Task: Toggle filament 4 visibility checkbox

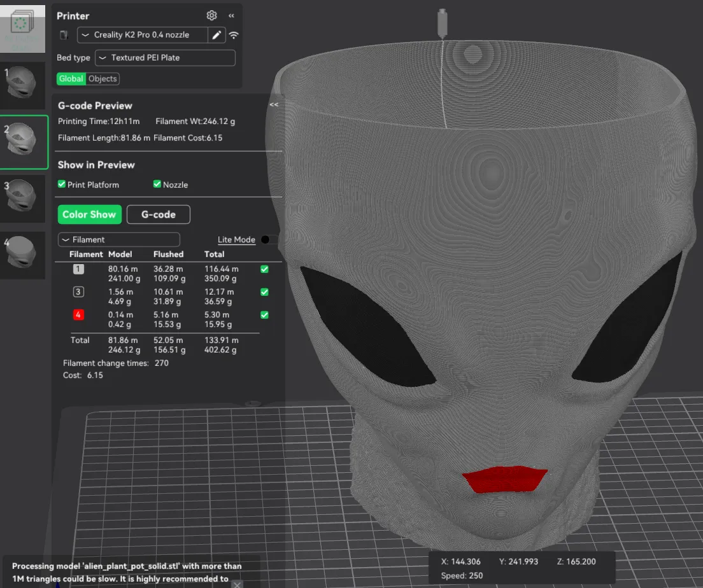Action: (264, 314)
